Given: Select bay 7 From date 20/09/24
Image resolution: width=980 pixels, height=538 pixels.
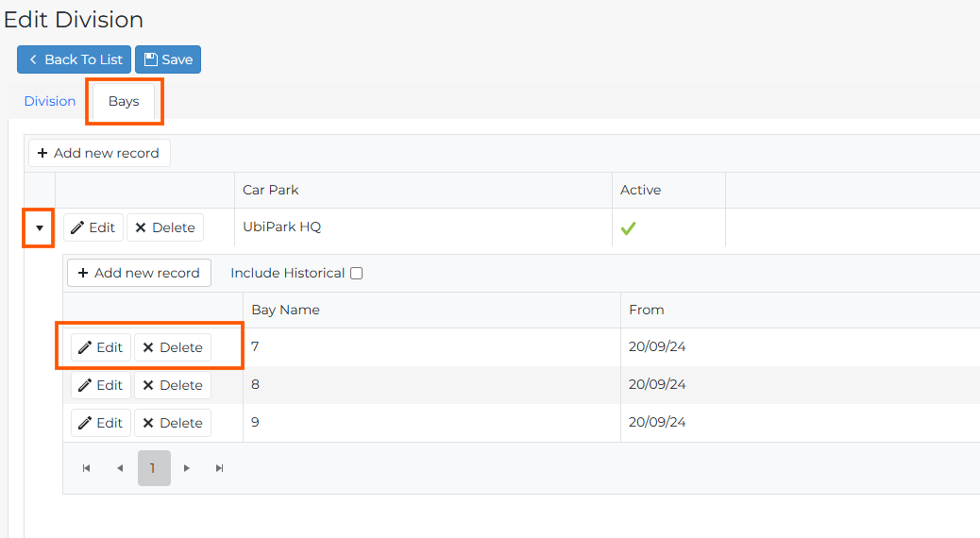Looking at the screenshot, I should pyautogui.click(x=657, y=346).
